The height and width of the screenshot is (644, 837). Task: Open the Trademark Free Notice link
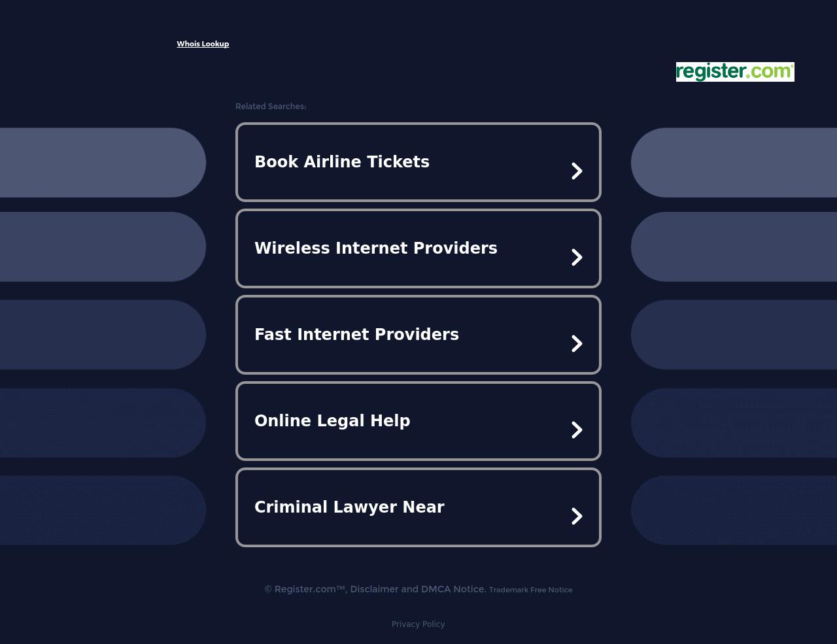[530, 590]
